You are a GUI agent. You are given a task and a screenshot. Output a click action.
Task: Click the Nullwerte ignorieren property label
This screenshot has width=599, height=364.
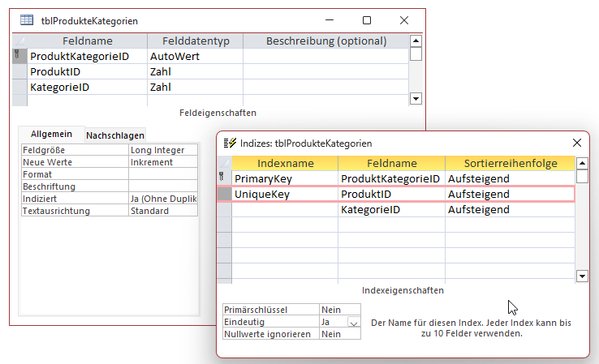tap(271, 334)
